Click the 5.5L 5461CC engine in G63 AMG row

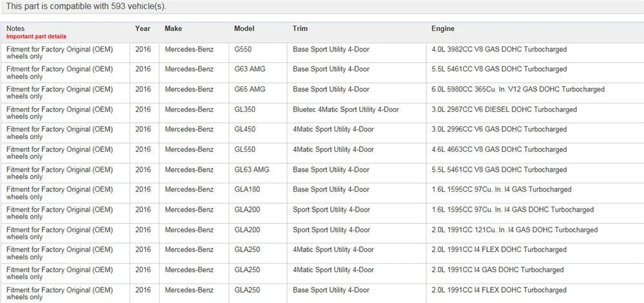499,69
